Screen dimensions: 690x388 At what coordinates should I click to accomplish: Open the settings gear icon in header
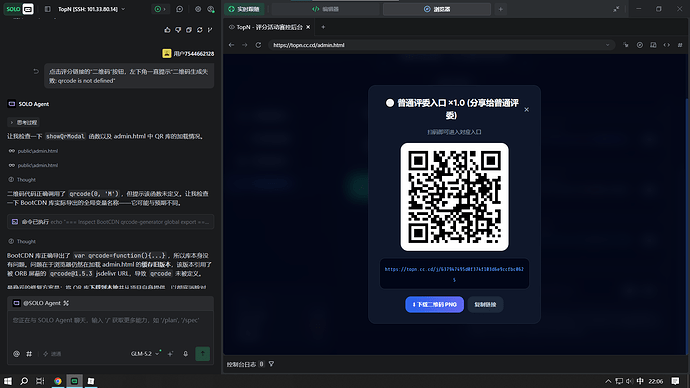(x=198, y=9)
